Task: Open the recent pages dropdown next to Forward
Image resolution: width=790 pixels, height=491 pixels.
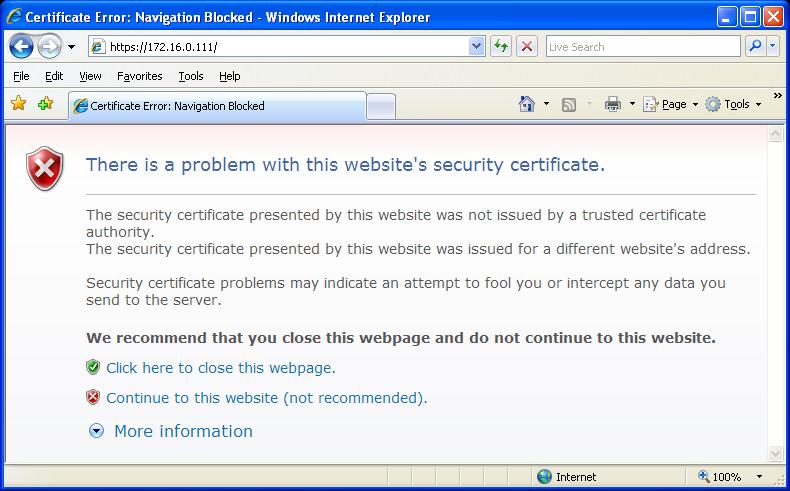Action: [x=72, y=47]
